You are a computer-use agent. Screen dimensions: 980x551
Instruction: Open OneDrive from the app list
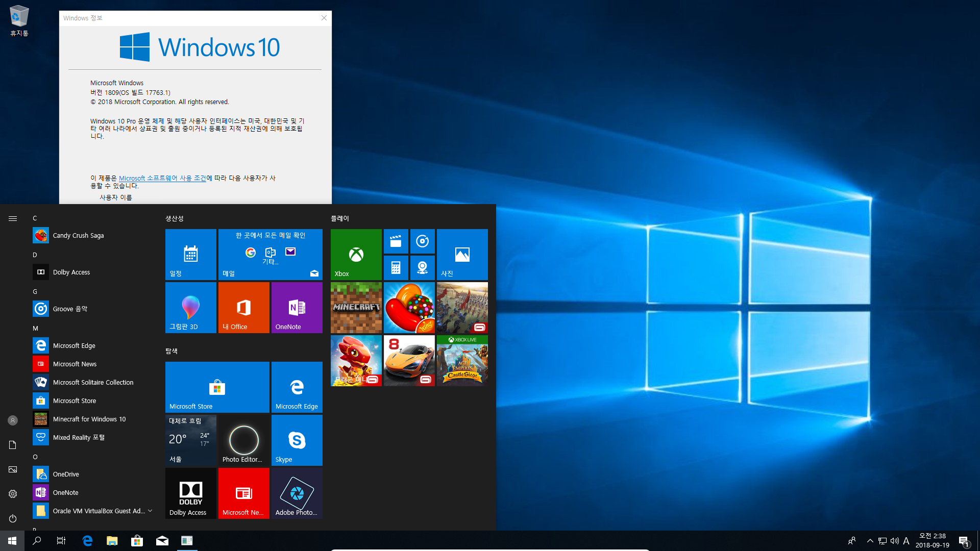pos(92,474)
